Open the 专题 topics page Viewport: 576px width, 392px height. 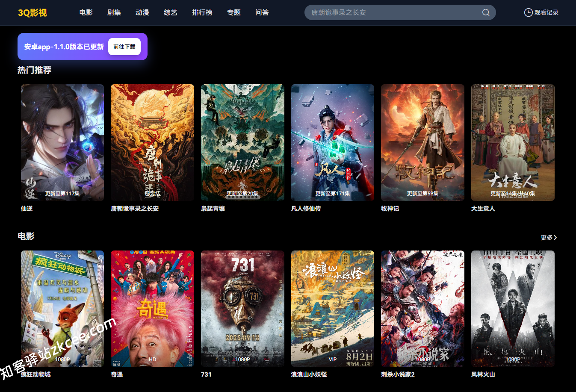234,12
